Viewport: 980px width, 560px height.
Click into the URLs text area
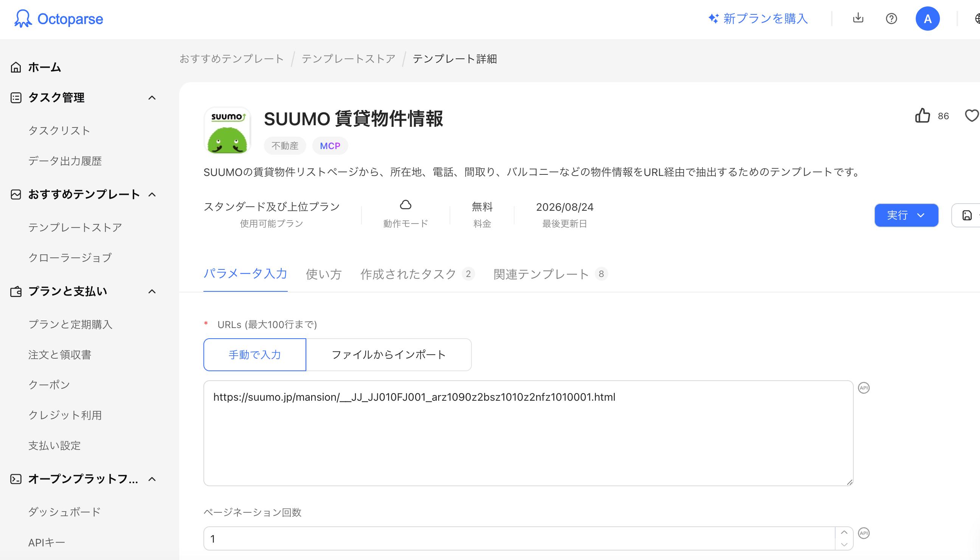[x=528, y=433]
